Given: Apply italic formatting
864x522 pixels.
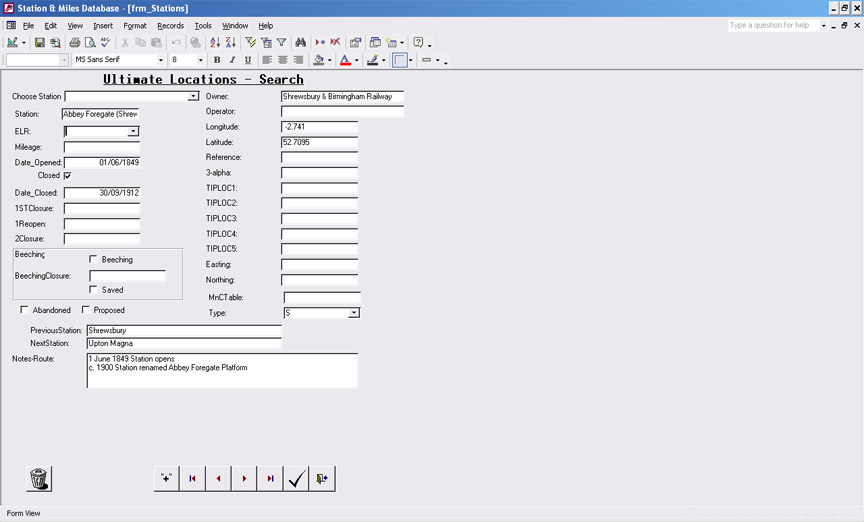Looking at the screenshot, I should point(232,60).
